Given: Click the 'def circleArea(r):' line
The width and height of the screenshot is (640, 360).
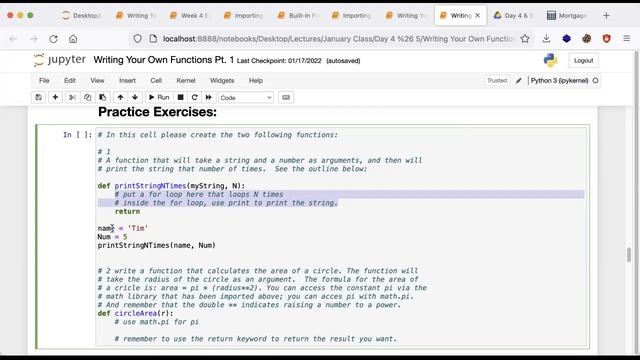Looking at the screenshot, I should (136, 313).
